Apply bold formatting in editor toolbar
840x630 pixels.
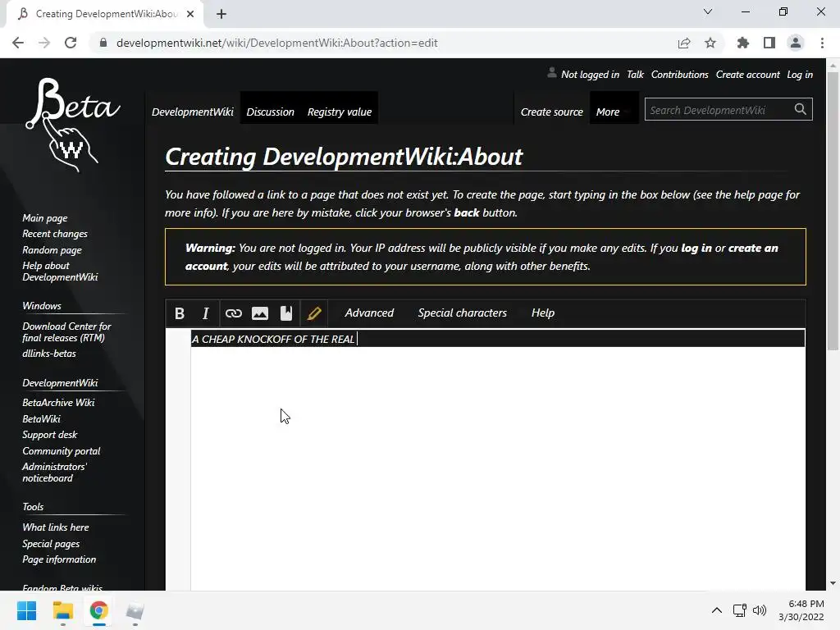[x=180, y=313]
